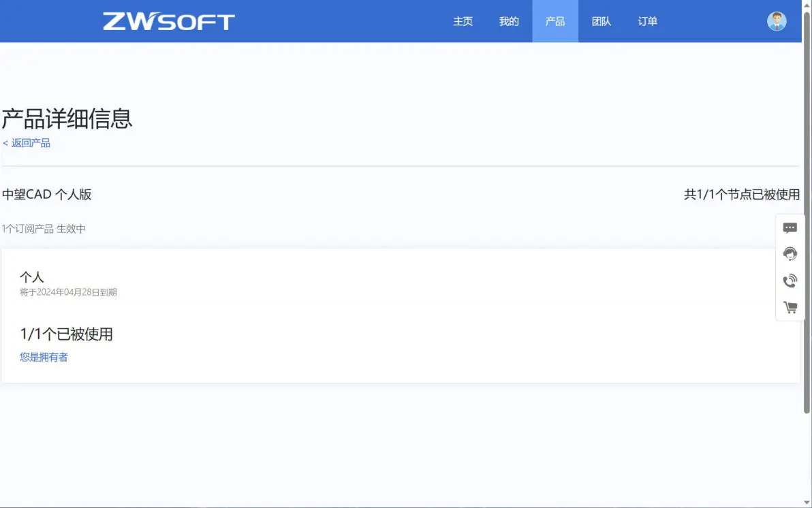Open the user avatar profile
The width and height of the screenshot is (812, 508).
[777, 21]
